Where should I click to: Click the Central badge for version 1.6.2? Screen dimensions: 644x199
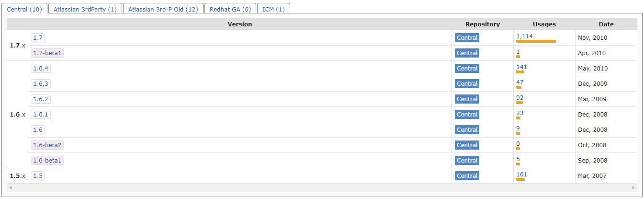[467, 99]
